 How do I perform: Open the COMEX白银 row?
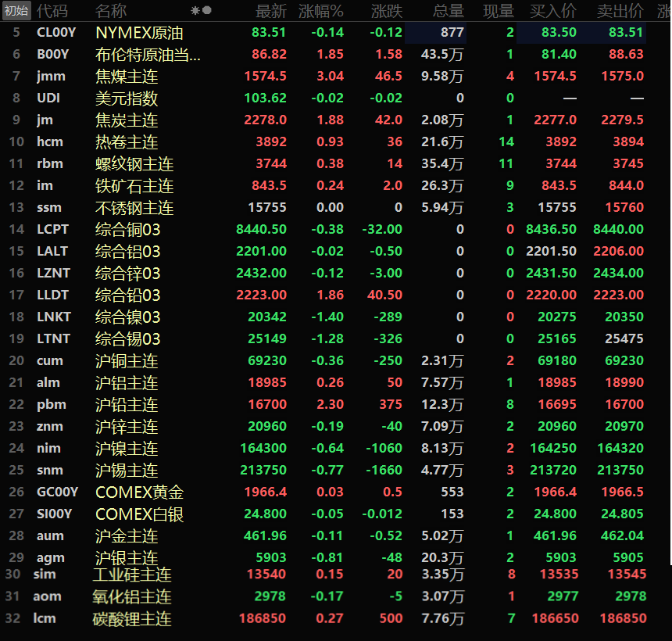[140, 514]
